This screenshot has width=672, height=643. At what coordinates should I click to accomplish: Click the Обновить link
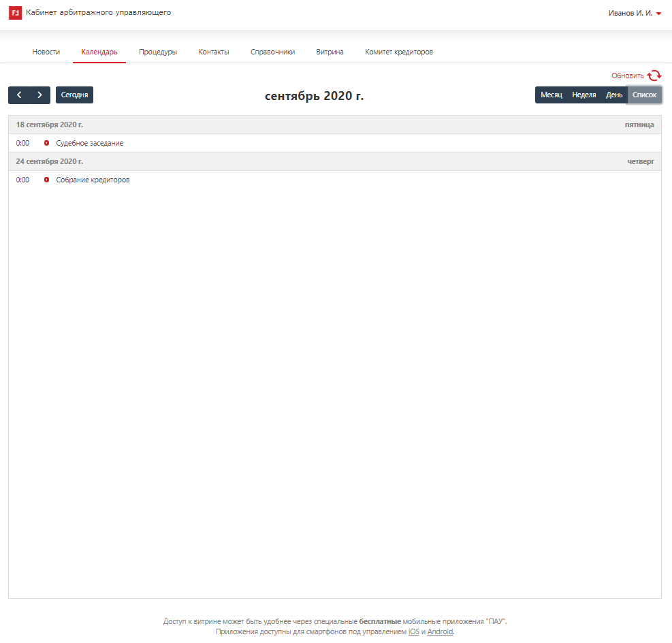point(627,76)
